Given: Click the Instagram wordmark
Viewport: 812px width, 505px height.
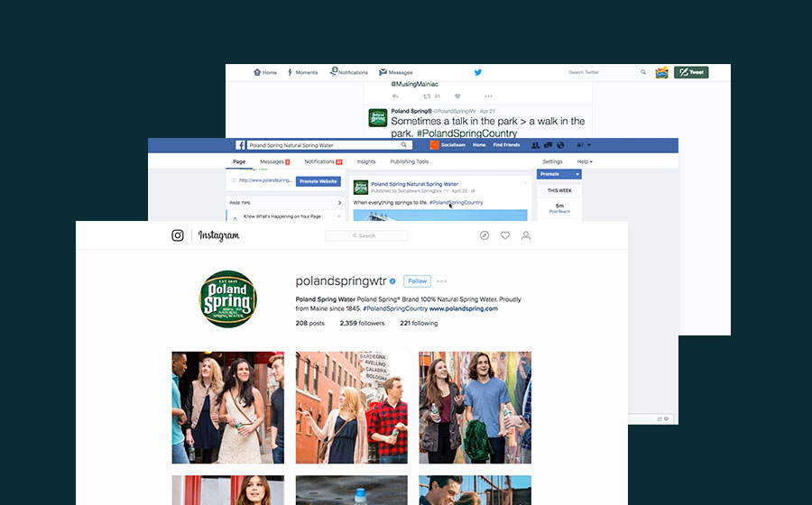Looking at the screenshot, I should click(x=218, y=235).
